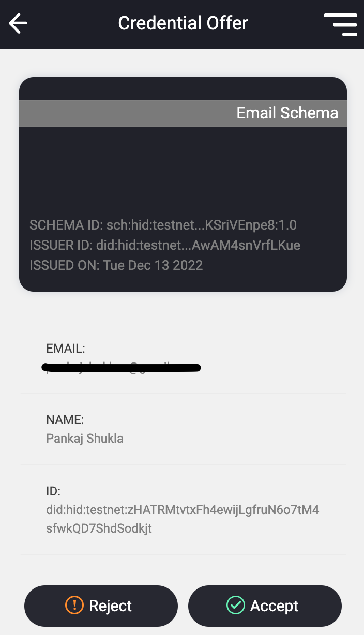Select the Credential Offer title

[x=183, y=23]
